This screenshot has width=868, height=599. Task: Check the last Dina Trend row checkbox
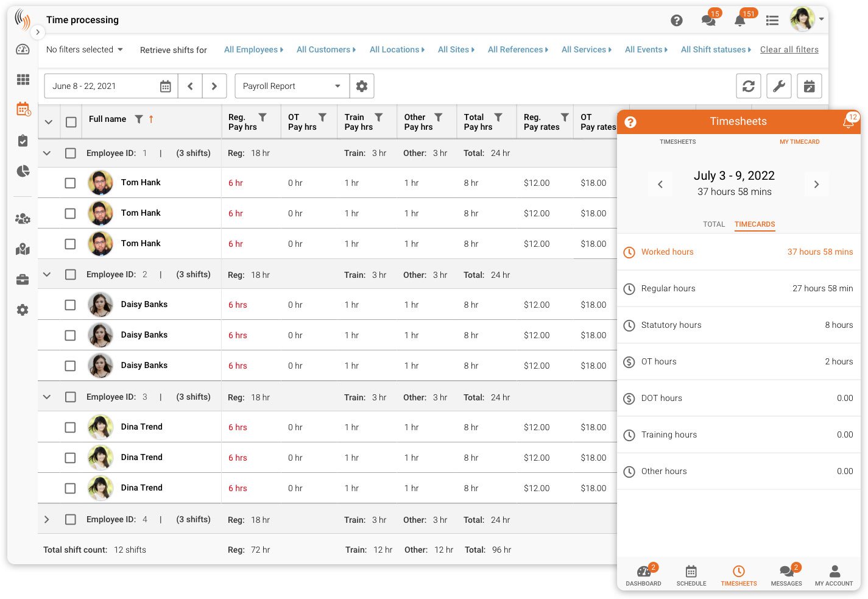(70, 488)
